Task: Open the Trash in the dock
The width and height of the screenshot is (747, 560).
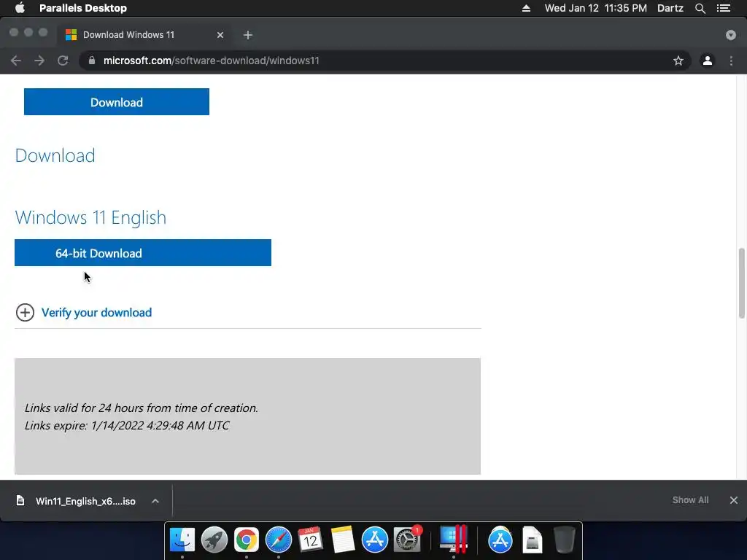Action: [x=564, y=540]
